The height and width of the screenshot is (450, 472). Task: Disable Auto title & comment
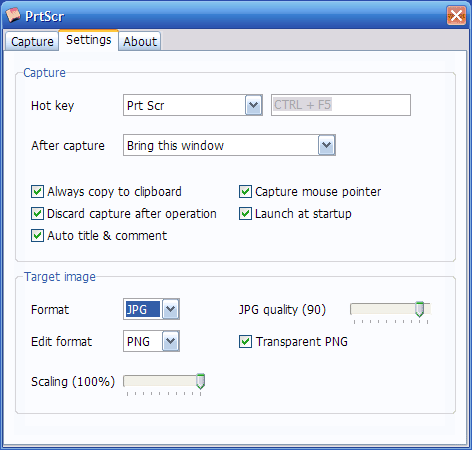coord(37,236)
